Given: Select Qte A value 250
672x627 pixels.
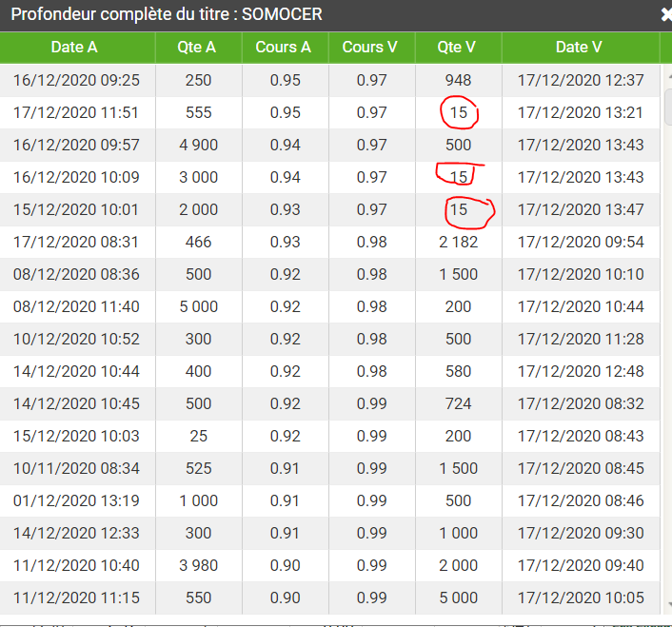Looking at the screenshot, I should coord(198,80).
